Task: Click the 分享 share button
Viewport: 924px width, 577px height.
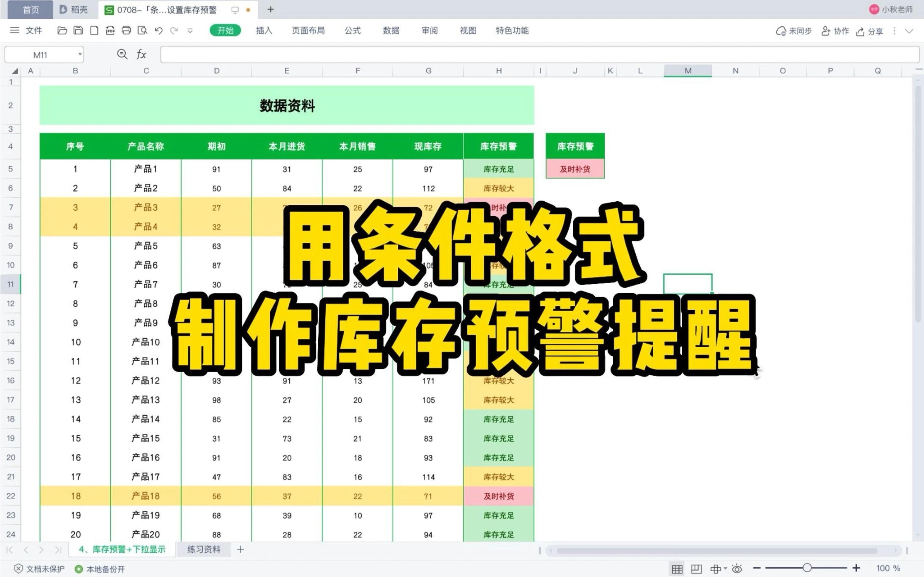Action: pos(869,31)
